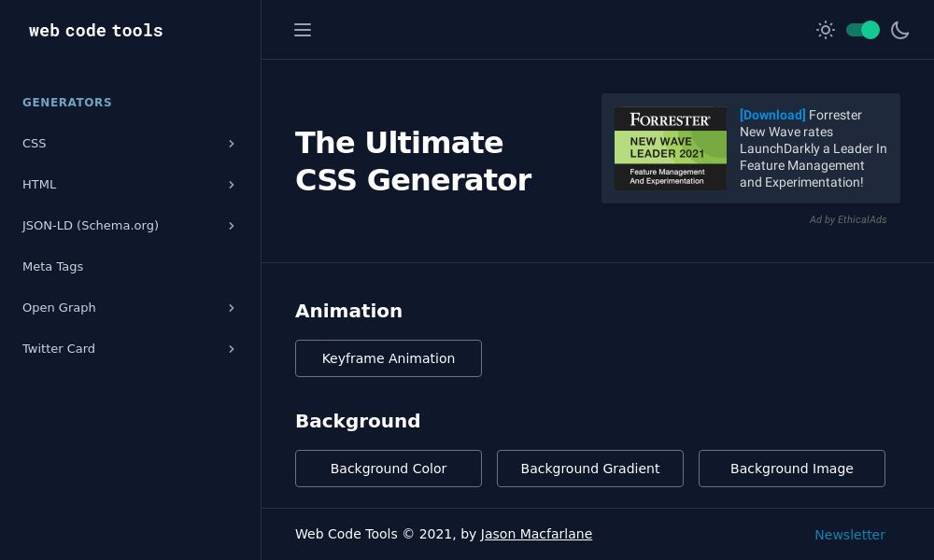This screenshot has width=934, height=560.
Task: Open the hamburger navigation menu
Action: (303, 30)
